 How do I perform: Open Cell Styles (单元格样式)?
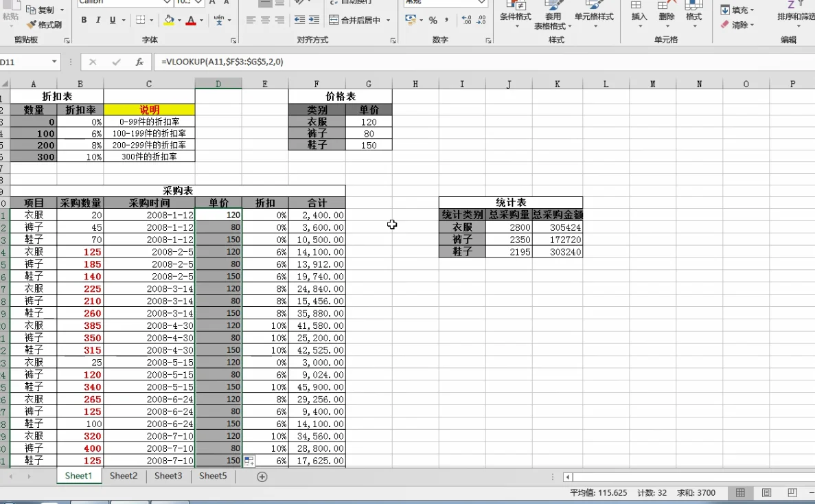(x=594, y=12)
